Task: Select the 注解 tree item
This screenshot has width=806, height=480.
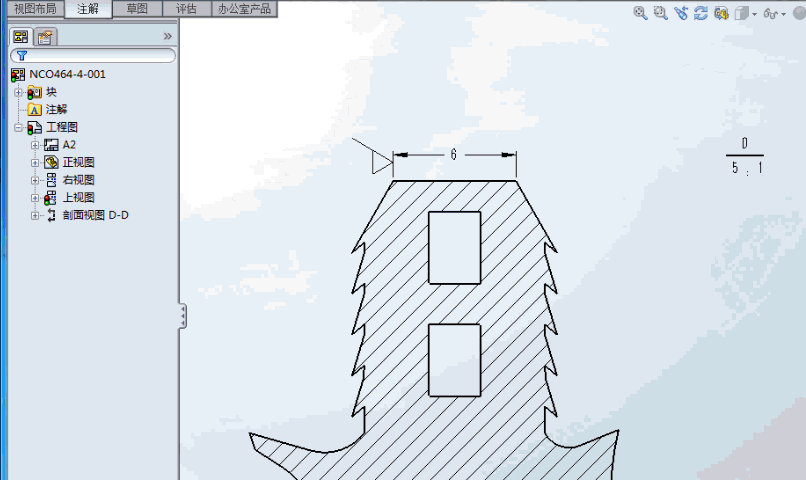Action: coord(56,109)
